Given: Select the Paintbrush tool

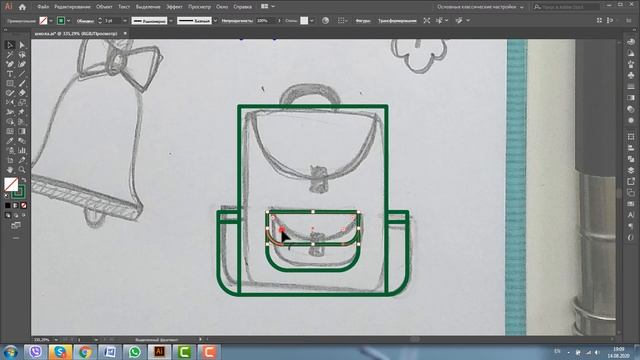Looking at the screenshot, I should pos(22,83).
